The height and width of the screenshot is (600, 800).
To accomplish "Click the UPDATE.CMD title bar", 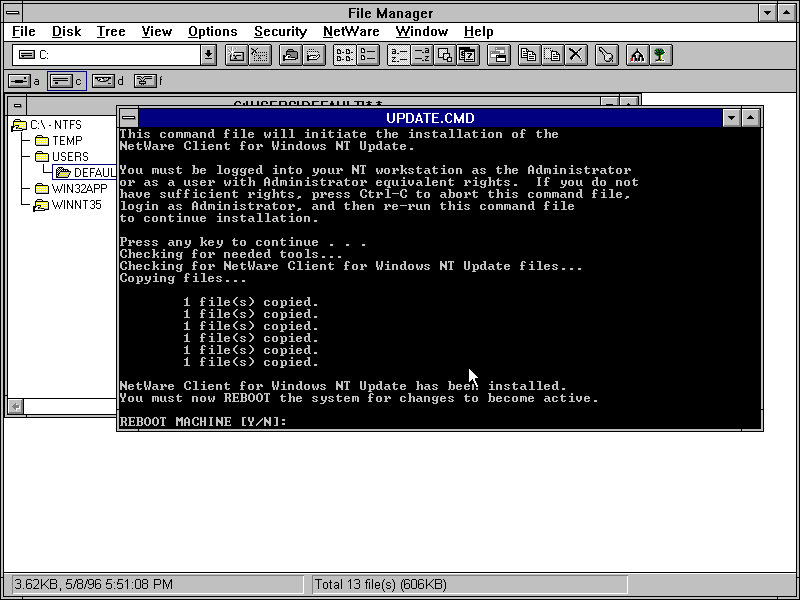I will pos(430,118).
